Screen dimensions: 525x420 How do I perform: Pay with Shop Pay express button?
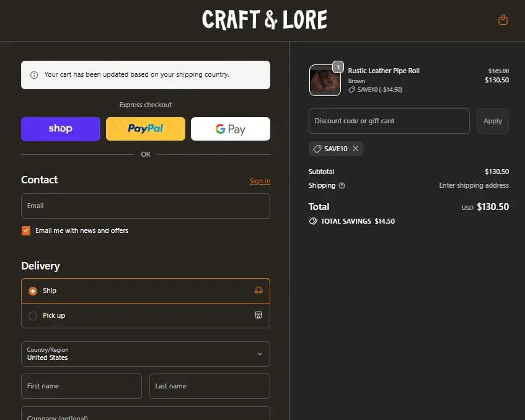pyautogui.click(x=61, y=129)
